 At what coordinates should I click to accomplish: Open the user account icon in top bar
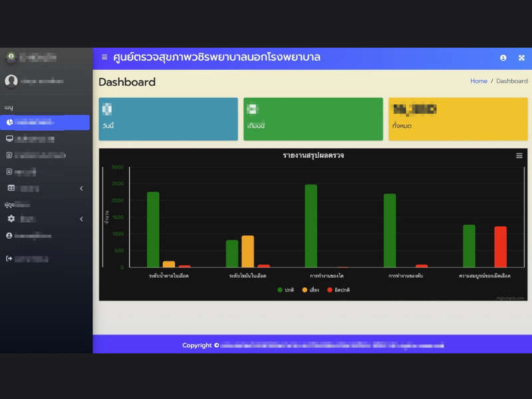[x=503, y=58]
